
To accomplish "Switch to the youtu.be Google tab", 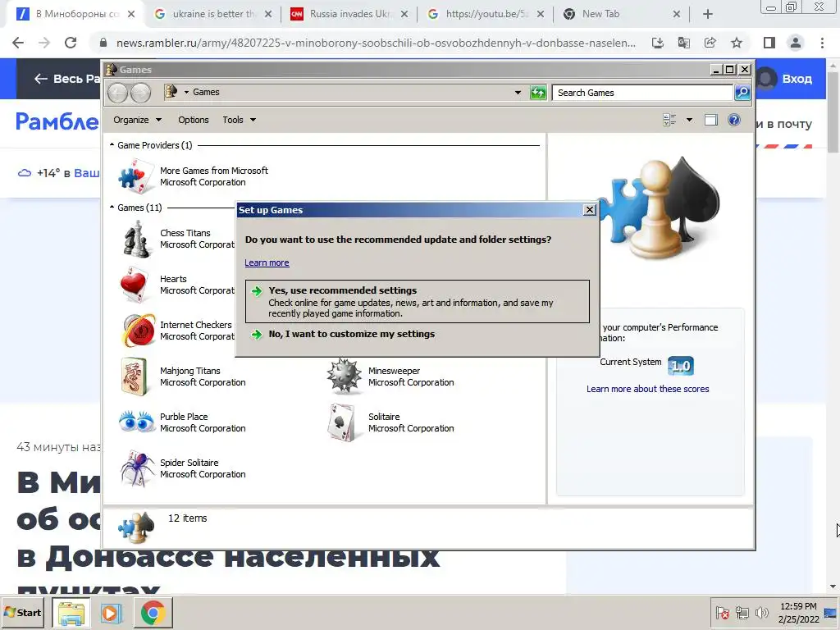I will click(x=486, y=14).
